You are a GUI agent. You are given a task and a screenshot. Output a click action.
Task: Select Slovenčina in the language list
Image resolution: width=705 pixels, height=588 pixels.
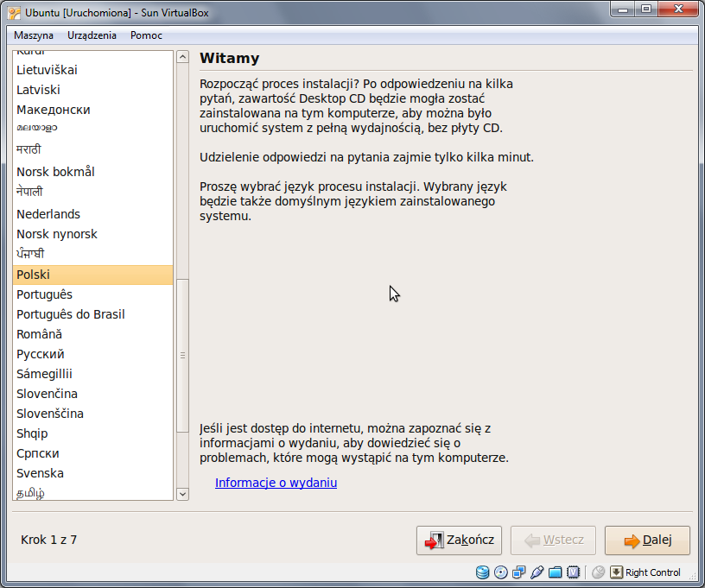92,394
